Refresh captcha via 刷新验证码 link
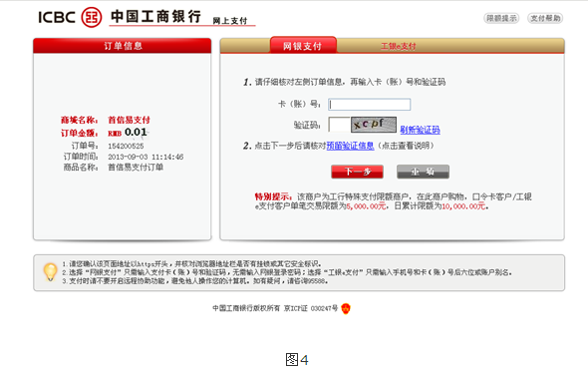 420,130
